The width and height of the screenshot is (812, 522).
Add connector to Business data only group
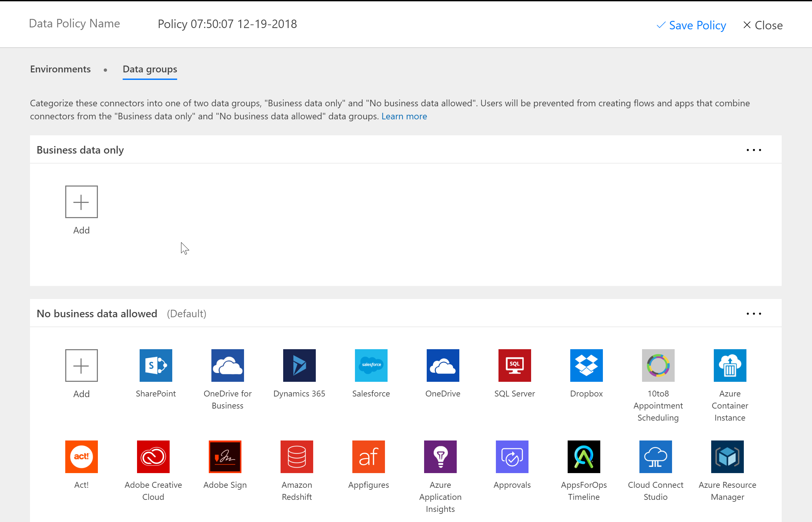(82, 202)
